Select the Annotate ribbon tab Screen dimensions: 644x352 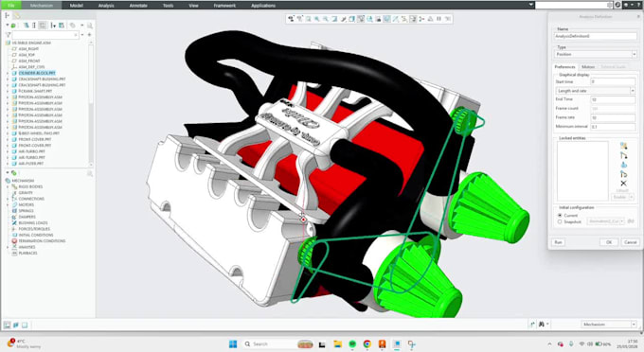138,6
